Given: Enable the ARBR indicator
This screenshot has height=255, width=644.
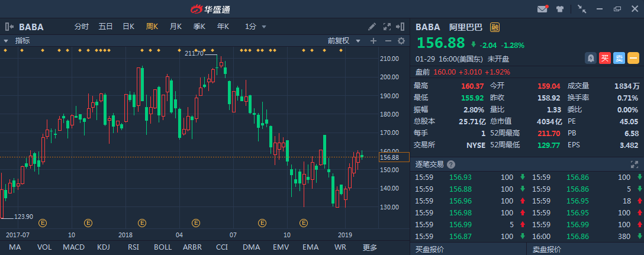Looking at the screenshot, I should 192,247.
